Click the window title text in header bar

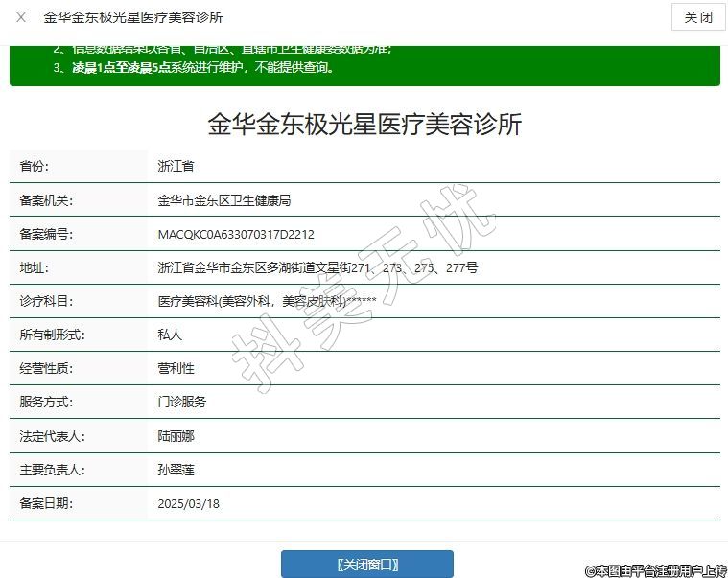133,17
